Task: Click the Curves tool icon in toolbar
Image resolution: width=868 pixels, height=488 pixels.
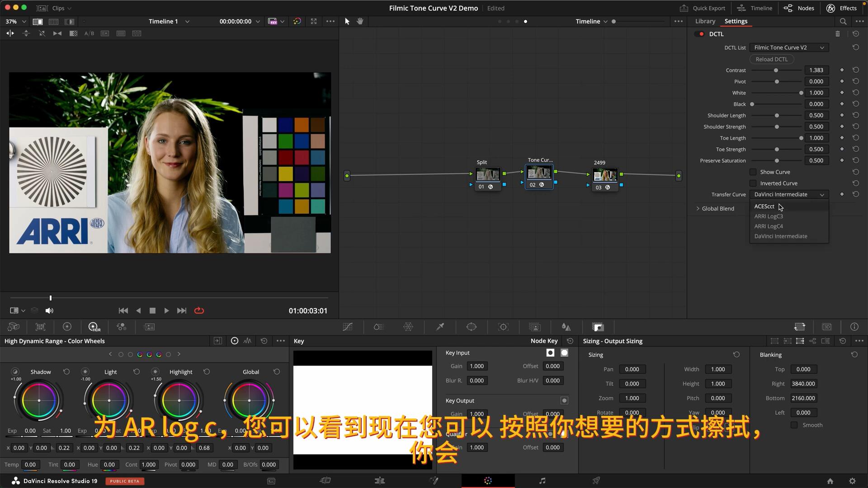Action: pos(348,327)
